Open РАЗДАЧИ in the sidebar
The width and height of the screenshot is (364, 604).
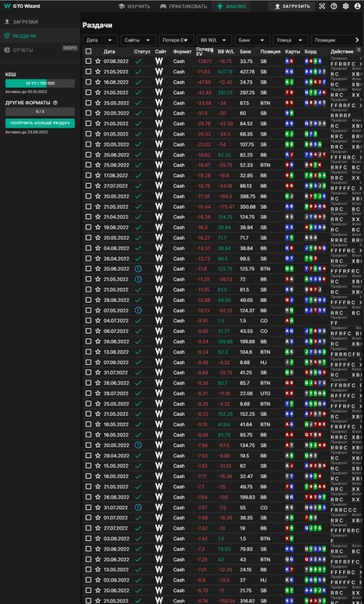coord(40,36)
